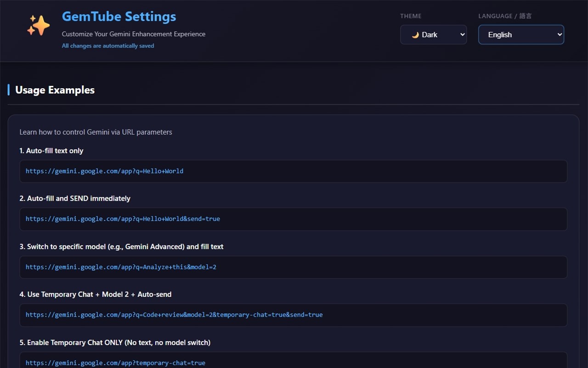
Task: Click the Code+review temporary chat example URL
Action: [x=174, y=315]
